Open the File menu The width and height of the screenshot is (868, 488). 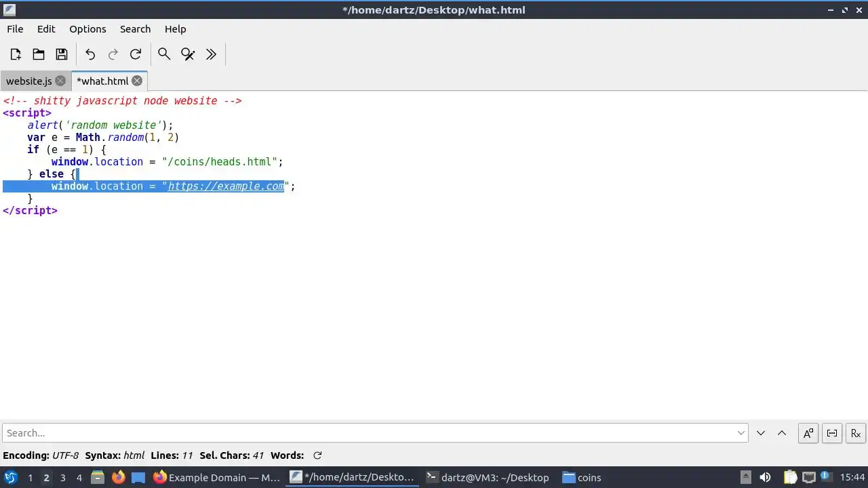point(15,29)
